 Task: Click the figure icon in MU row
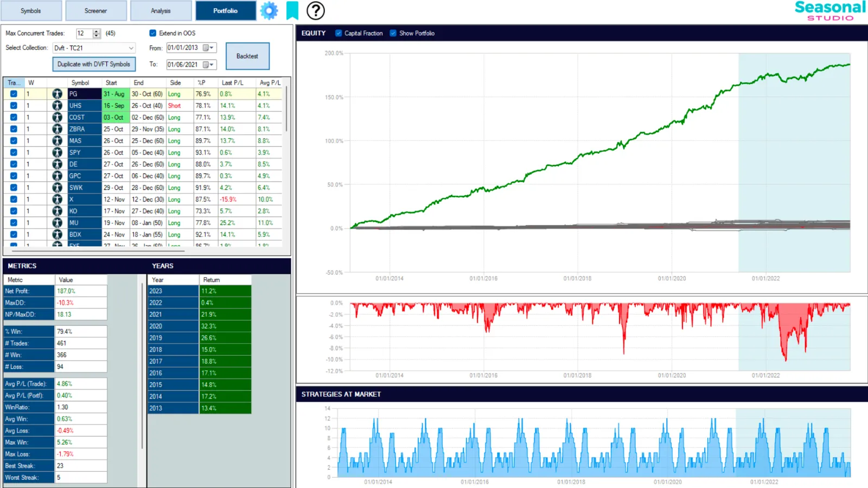[57, 223]
